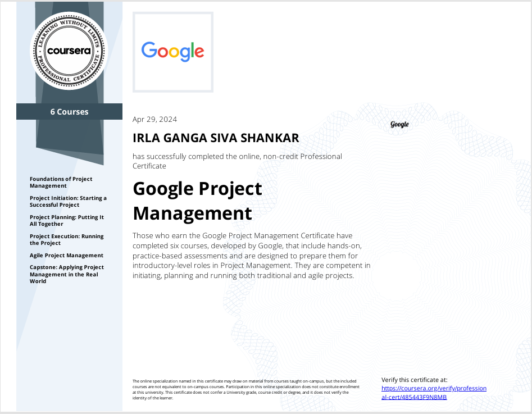This screenshot has width=532, height=414.
Task: Select the Apr 29, 2024 date text
Action: pyautogui.click(x=154, y=119)
